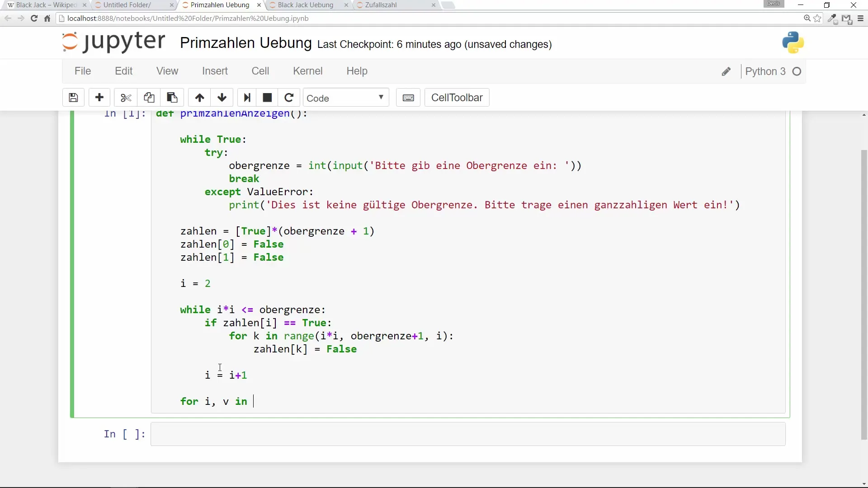Screen dimensions: 868x488
Task: Open the Kernel menu
Action: 308,71
